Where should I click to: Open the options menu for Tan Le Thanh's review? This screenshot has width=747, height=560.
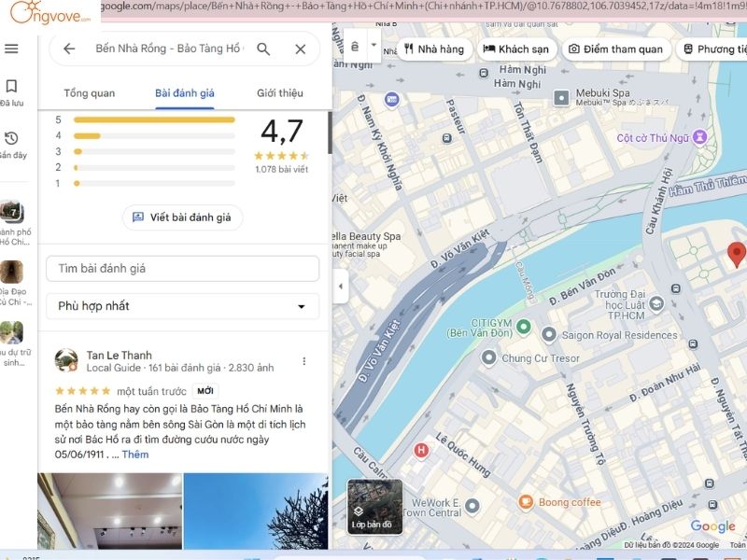304,361
